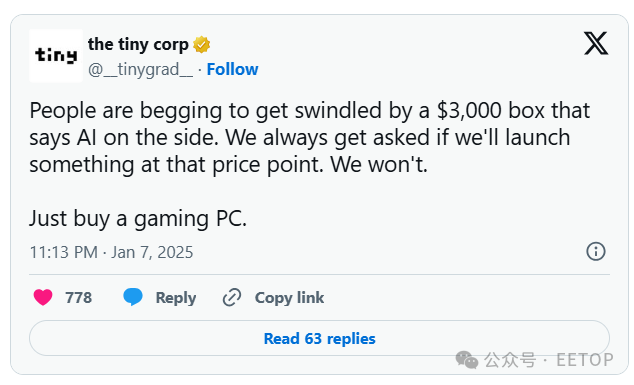Click the chain link icon

(232, 298)
